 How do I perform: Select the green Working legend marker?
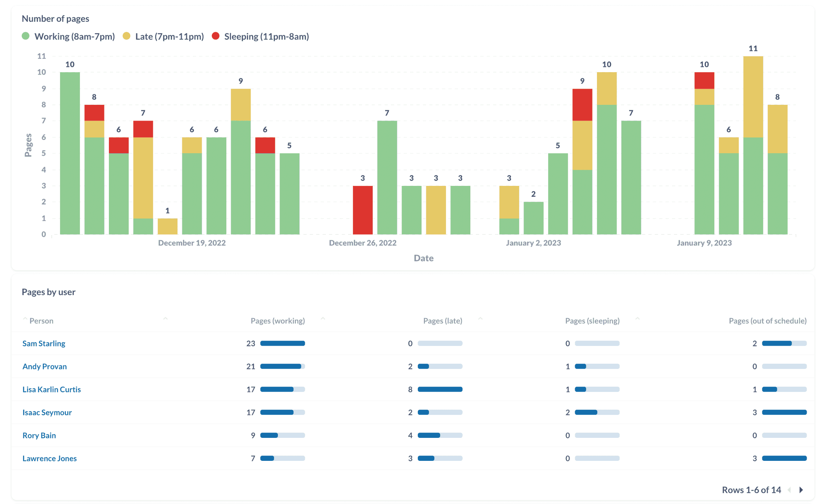26,36
